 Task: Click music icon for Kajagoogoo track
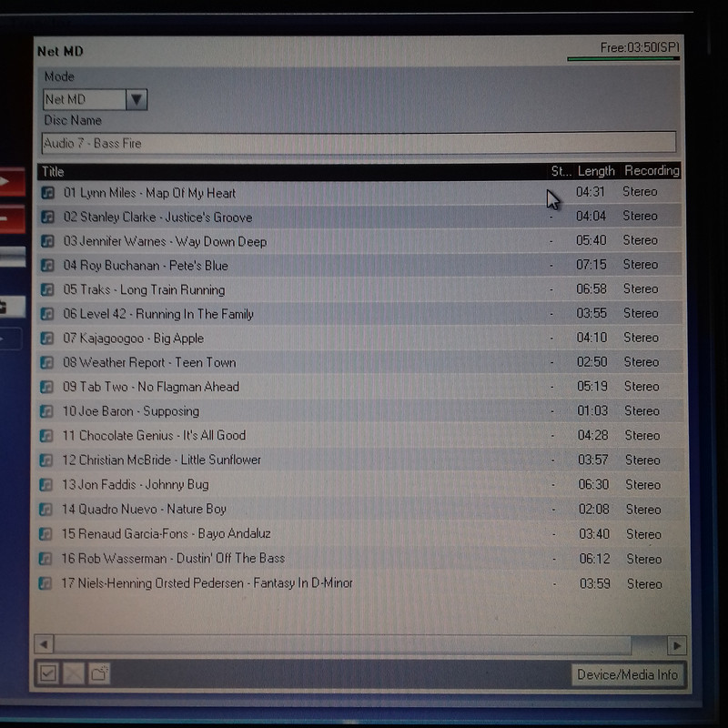click(47, 338)
